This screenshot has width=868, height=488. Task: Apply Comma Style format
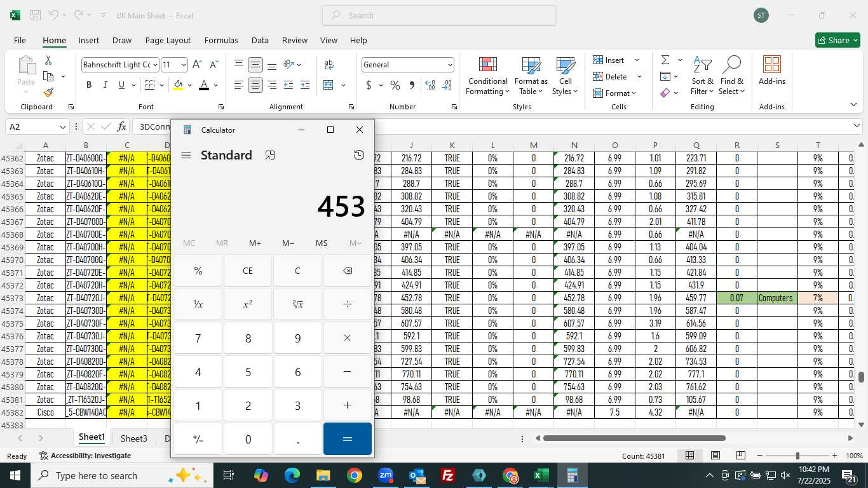412,85
